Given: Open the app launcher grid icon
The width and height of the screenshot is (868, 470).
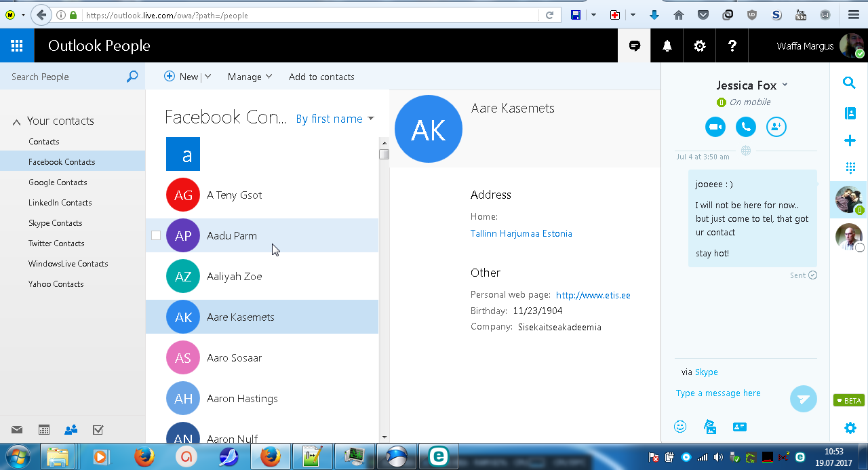Looking at the screenshot, I should pyautogui.click(x=17, y=46).
